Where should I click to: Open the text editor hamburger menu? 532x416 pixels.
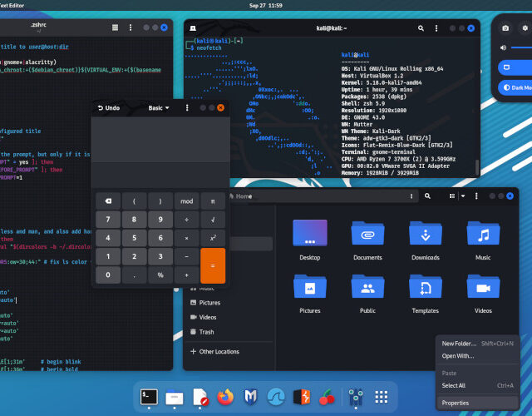pos(115,27)
